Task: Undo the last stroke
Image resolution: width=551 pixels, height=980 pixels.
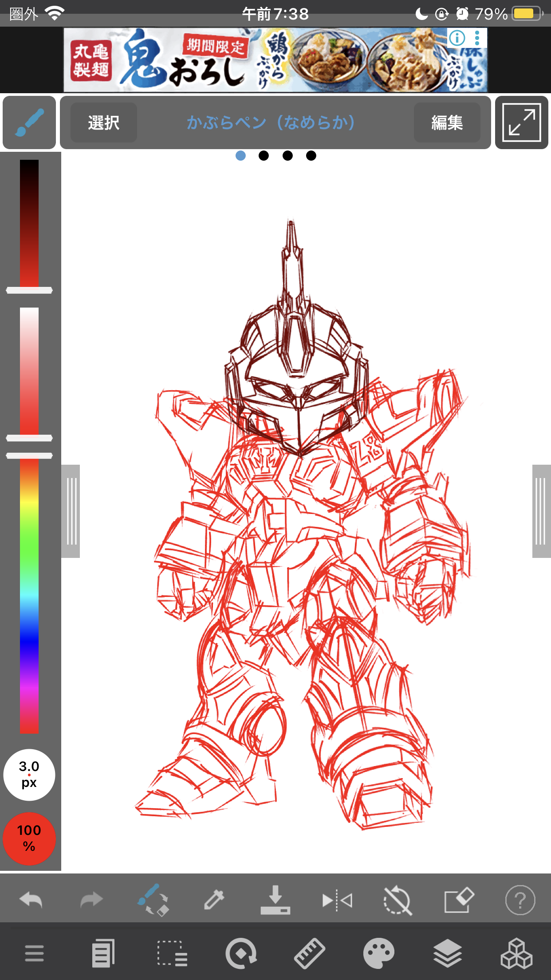Action: tap(31, 900)
